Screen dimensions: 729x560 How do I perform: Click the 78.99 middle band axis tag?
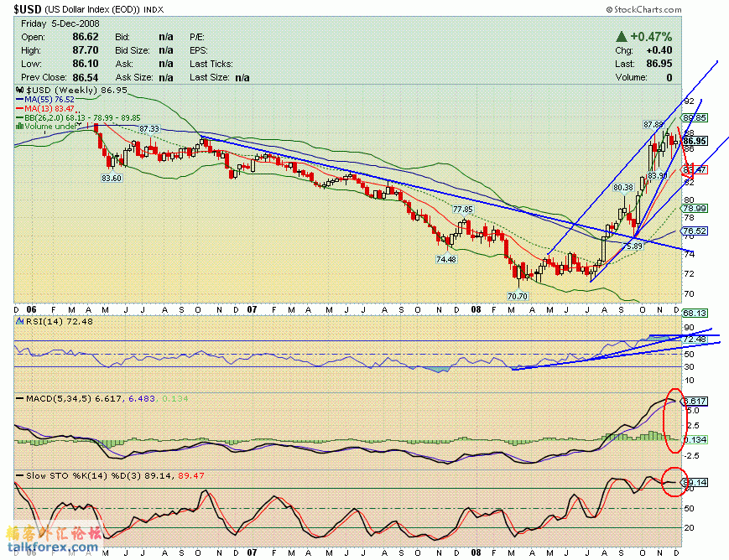click(695, 209)
